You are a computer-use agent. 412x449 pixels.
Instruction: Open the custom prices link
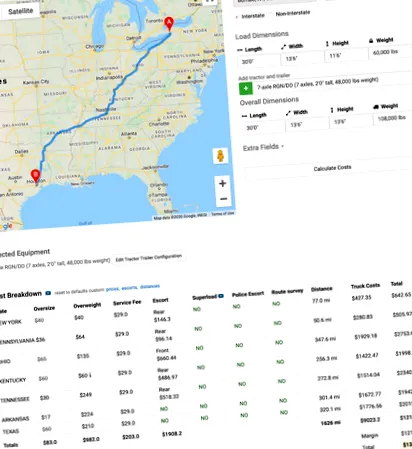click(x=112, y=289)
